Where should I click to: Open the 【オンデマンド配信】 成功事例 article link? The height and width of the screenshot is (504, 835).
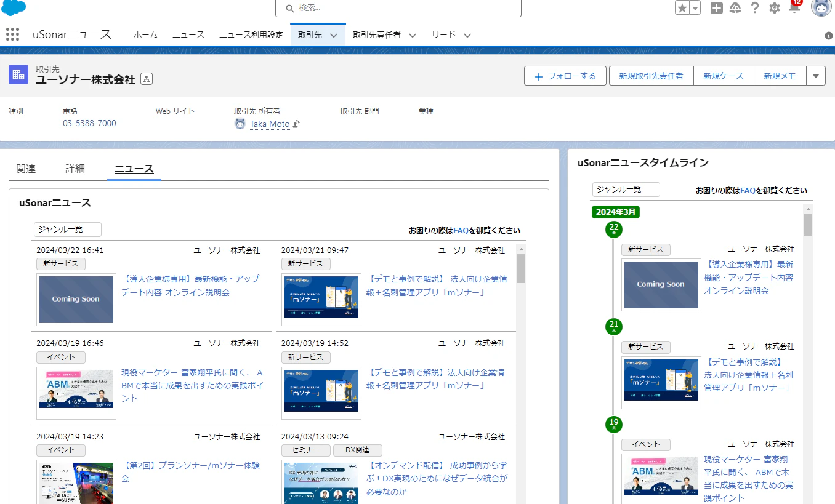click(x=437, y=478)
